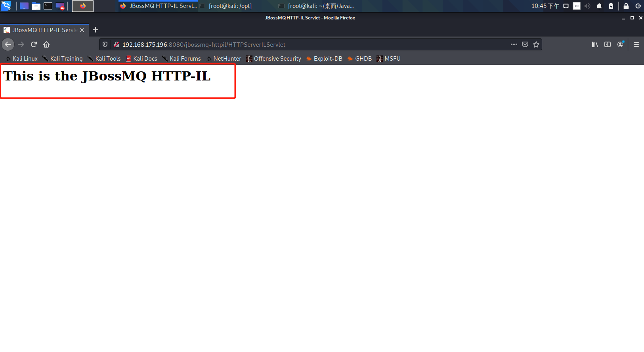644x352 pixels.
Task: Click the display settings tray icon
Action: [x=566, y=6]
